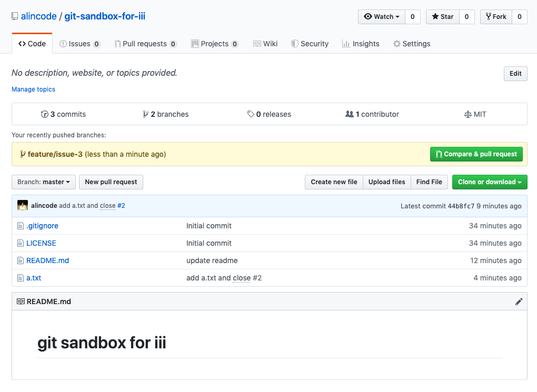Go to the Settings tab
Viewport: 537px width, 392px height.
[x=412, y=44]
